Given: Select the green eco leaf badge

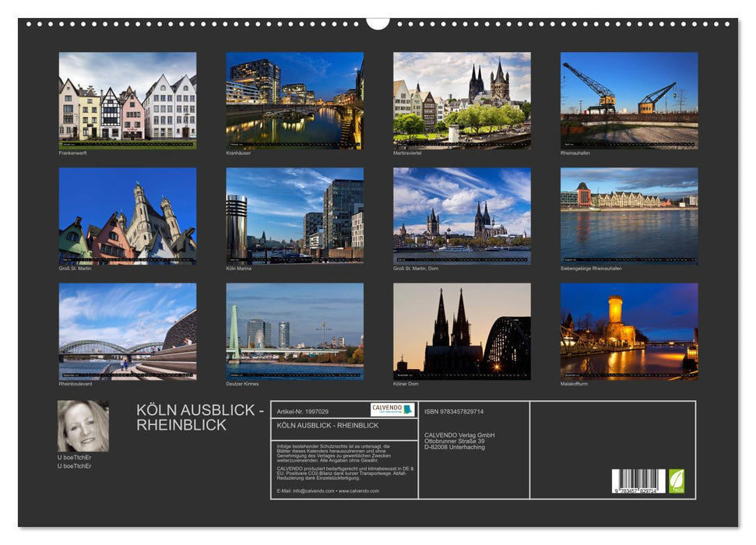Looking at the screenshot, I should click(677, 482).
